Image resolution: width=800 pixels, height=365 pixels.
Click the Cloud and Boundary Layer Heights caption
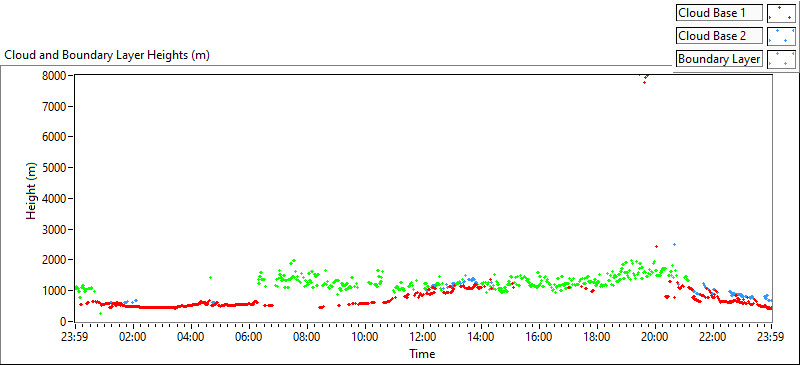(107, 55)
